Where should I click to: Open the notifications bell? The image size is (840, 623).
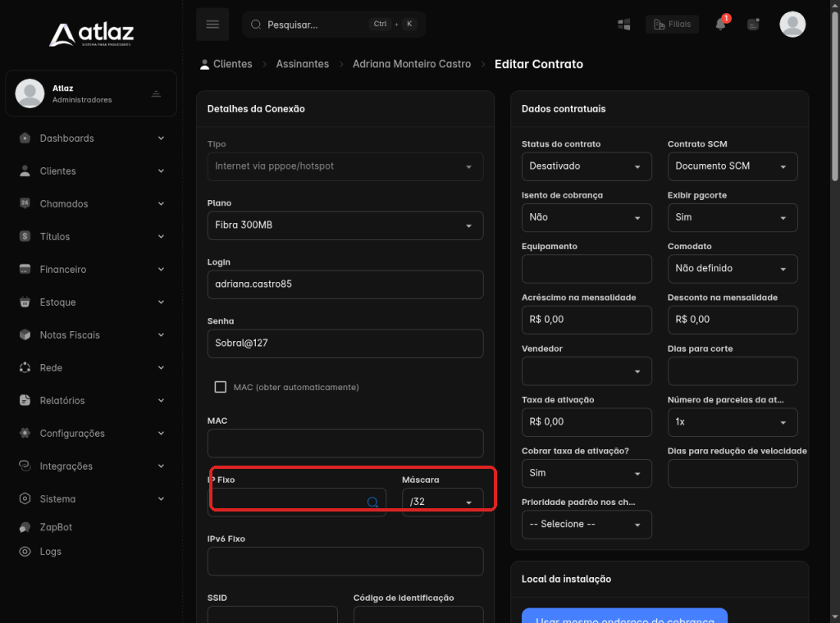pyautogui.click(x=721, y=24)
